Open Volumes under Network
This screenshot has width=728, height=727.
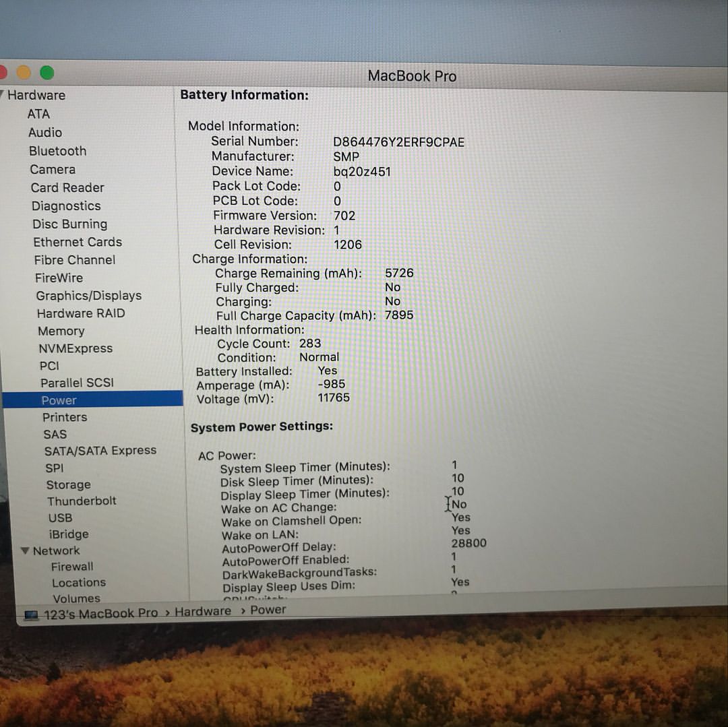(77, 598)
